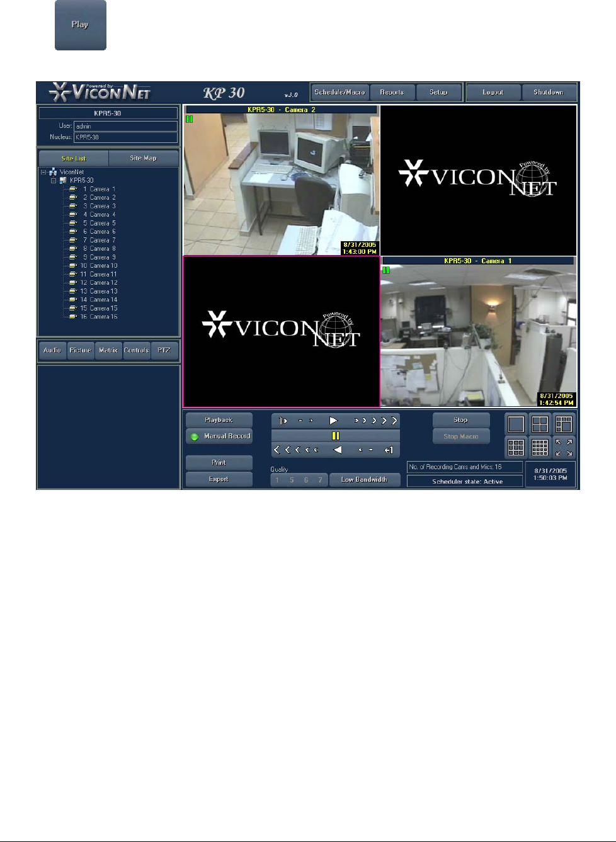
Task: Set playback quality to 1
Action: 277,480
